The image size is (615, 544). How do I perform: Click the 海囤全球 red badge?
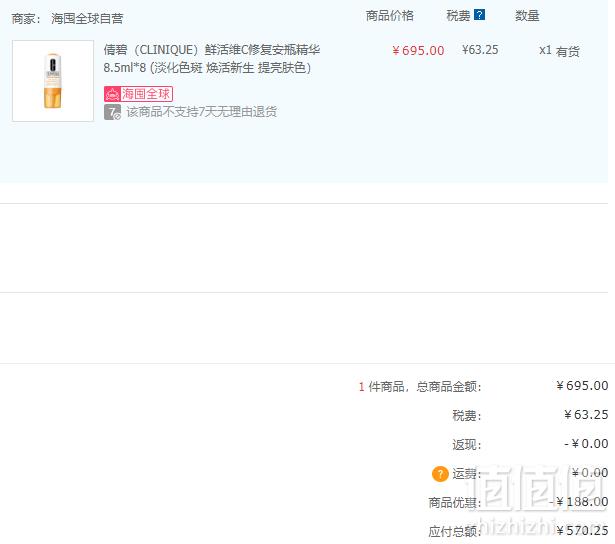(x=138, y=94)
